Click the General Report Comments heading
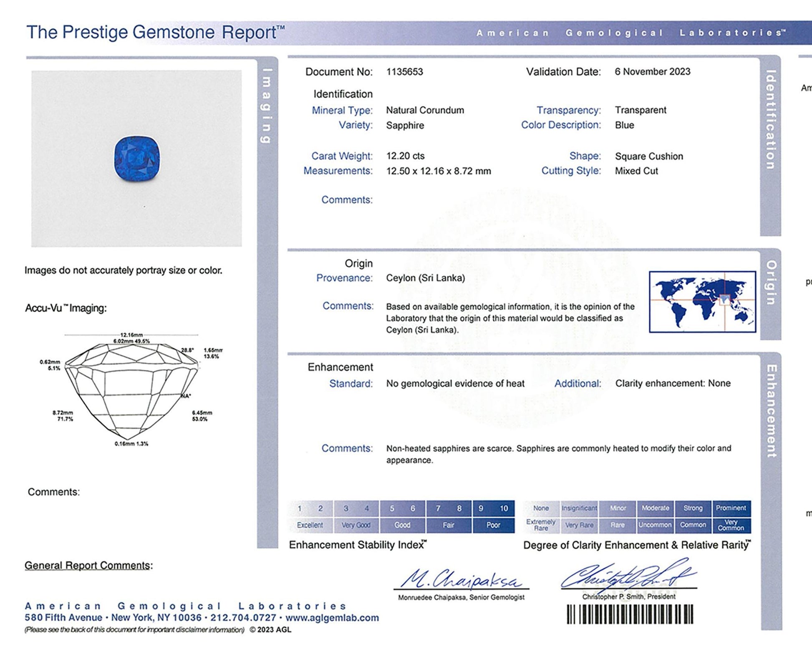 [x=88, y=565]
